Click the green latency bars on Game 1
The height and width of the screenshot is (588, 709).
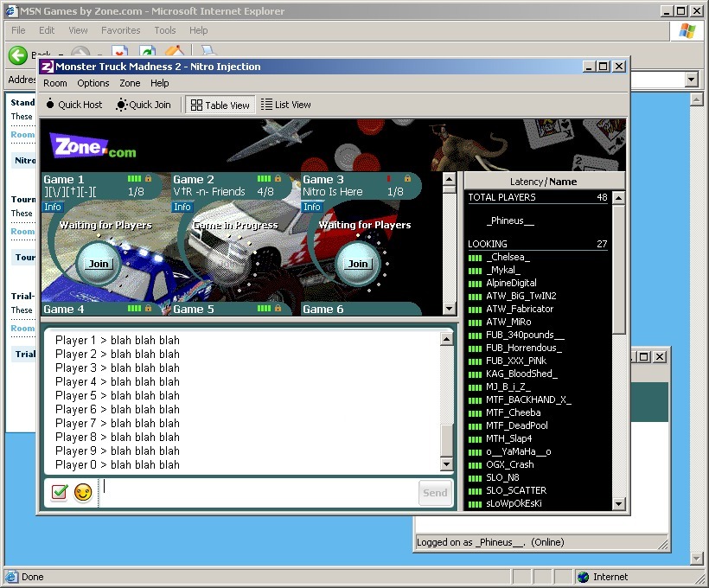click(x=134, y=179)
